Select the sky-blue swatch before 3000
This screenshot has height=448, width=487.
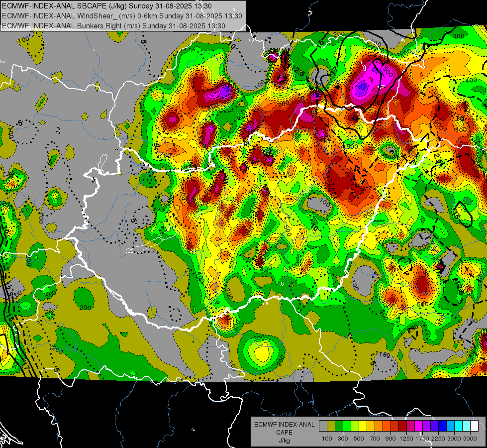(x=451, y=426)
